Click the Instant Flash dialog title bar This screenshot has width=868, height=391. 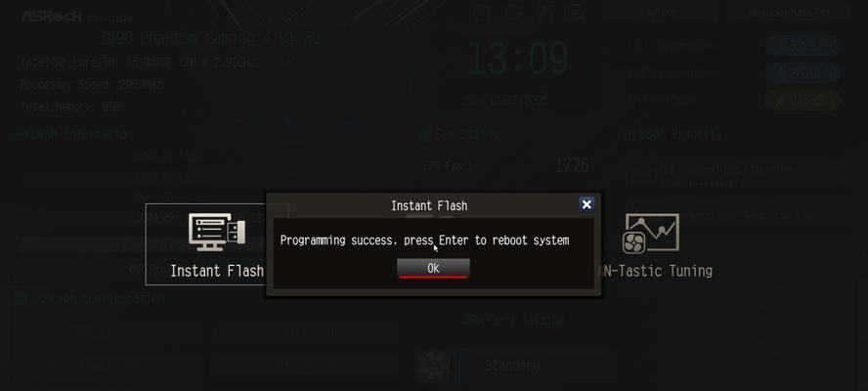pos(429,205)
